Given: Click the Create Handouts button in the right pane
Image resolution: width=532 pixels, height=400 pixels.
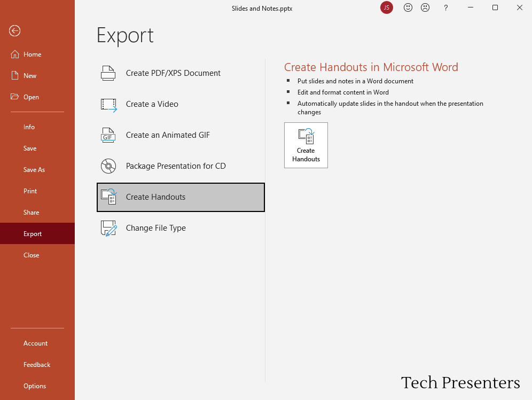Looking at the screenshot, I should 306,145.
